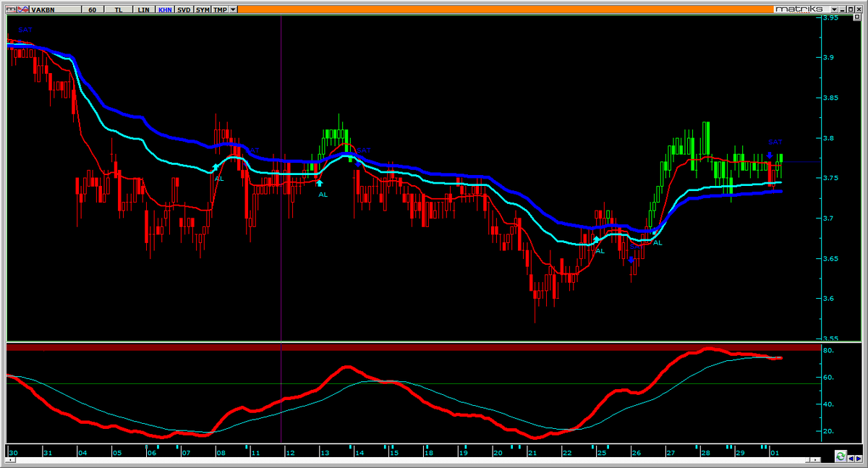
Task: Toggle LIN linear scale button
Action: click(x=143, y=9)
